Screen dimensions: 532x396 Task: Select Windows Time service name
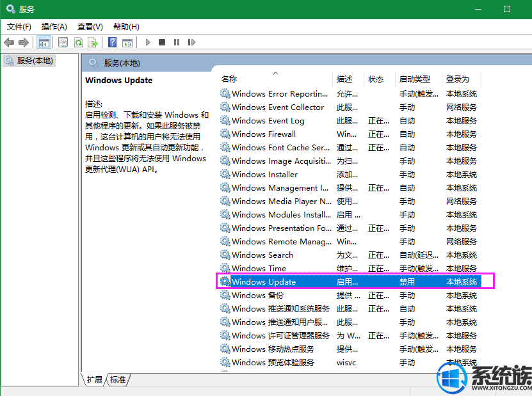pyautogui.click(x=259, y=268)
